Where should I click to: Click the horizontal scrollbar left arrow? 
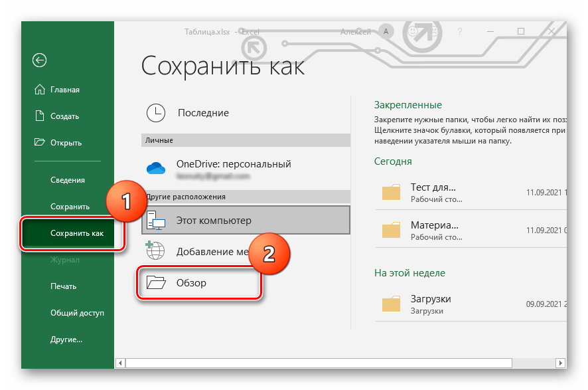[x=121, y=363]
